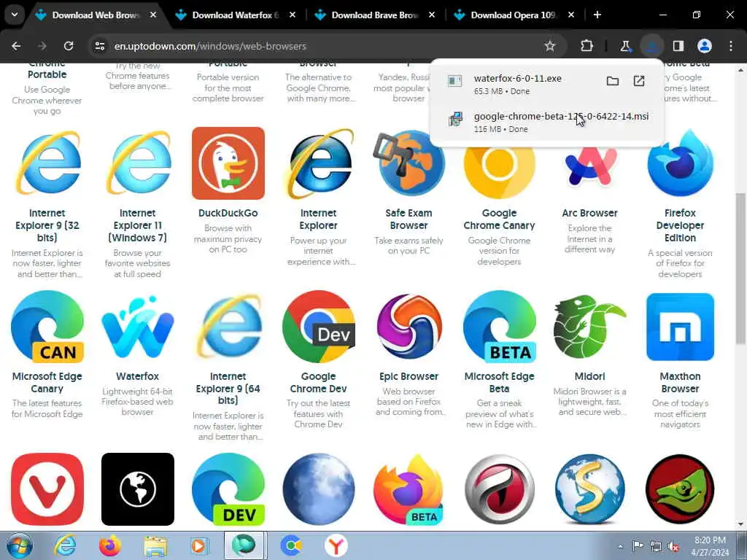Click the Microsoft Edge DEV icon
This screenshot has height=560, width=747.
tap(228, 489)
